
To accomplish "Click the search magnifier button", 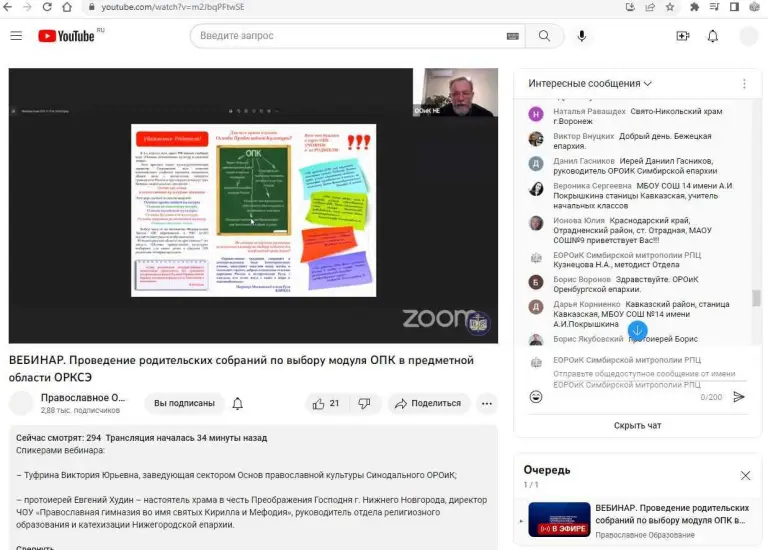I will [544, 36].
